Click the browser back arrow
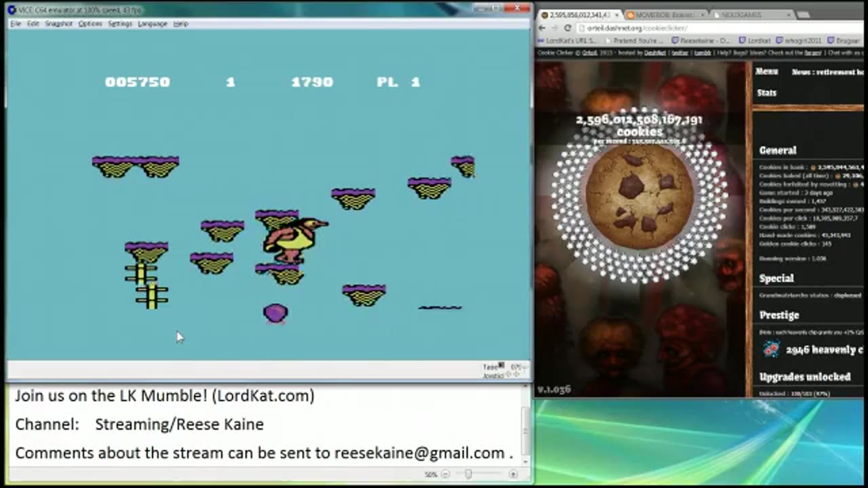The image size is (868, 488). (542, 28)
